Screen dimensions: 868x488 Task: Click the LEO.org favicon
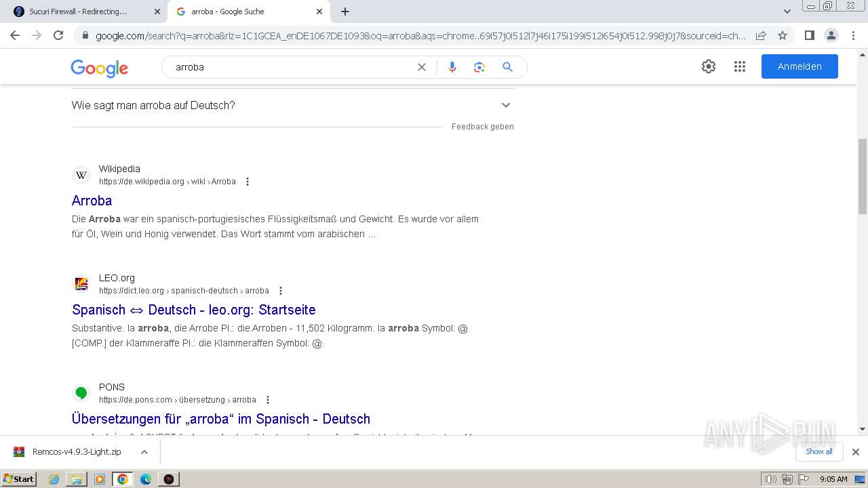(x=81, y=284)
